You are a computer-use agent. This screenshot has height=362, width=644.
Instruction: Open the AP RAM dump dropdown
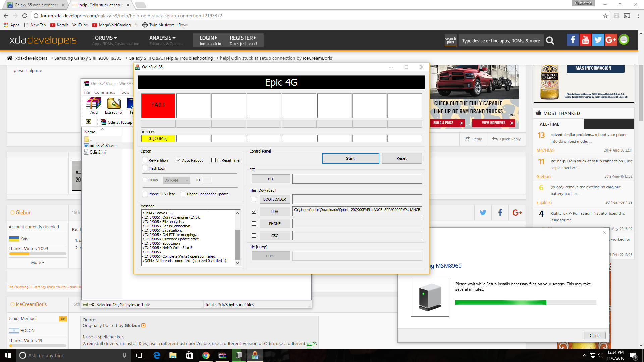pyautogui.click(x=177, y=180)
